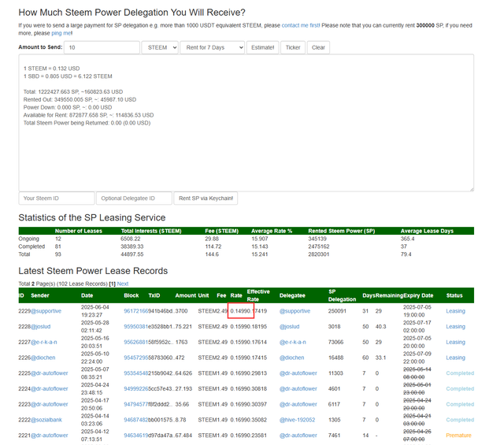Click the Sender column header
This screenshot has height=445, width=504.
click(40, 295)
